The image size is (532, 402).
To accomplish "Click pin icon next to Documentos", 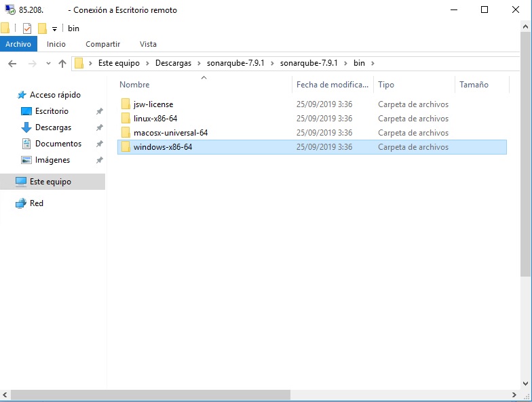I will 99,144.
